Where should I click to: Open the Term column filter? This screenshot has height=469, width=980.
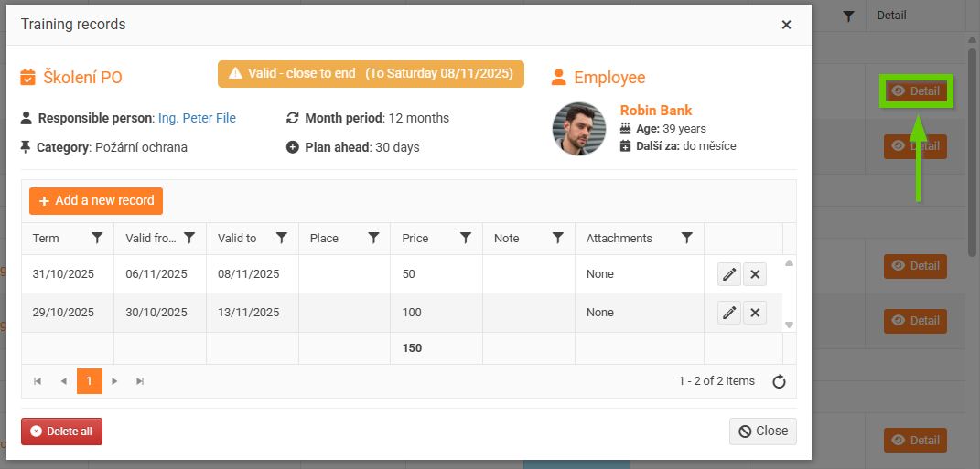coord(97,238)
